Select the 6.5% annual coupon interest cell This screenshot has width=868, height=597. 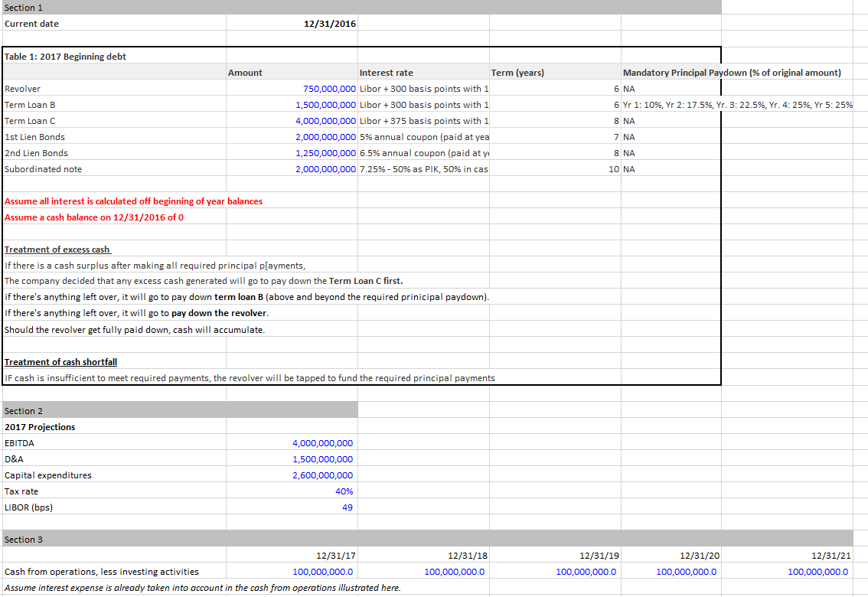pyautogui.click(x=424, y=153)
